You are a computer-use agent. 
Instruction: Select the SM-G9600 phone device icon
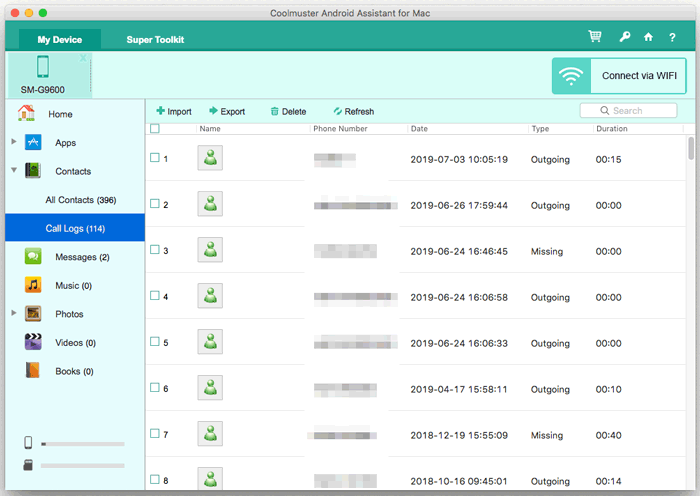pyautogui.click(x=43, y=67)
